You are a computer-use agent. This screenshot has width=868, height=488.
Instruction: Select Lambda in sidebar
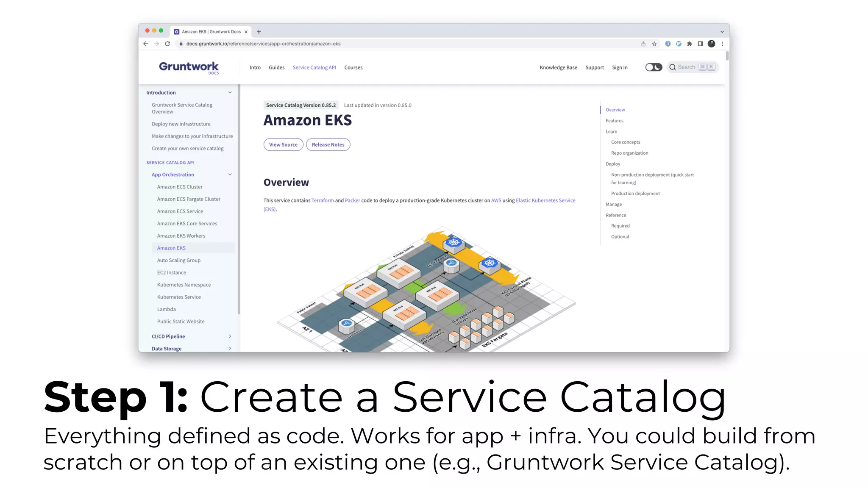tap(167, 310)
